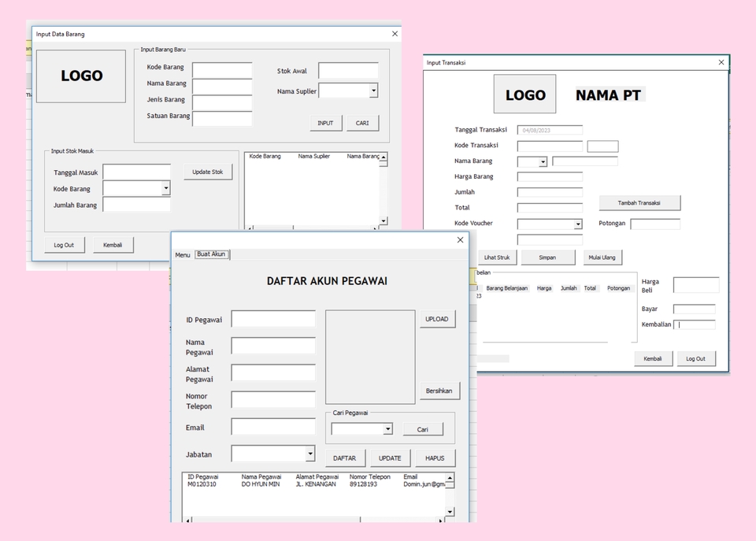Click the CARI button in Input Barang Baru
This screenshot has height=541, width=756.
click(362, 123)
